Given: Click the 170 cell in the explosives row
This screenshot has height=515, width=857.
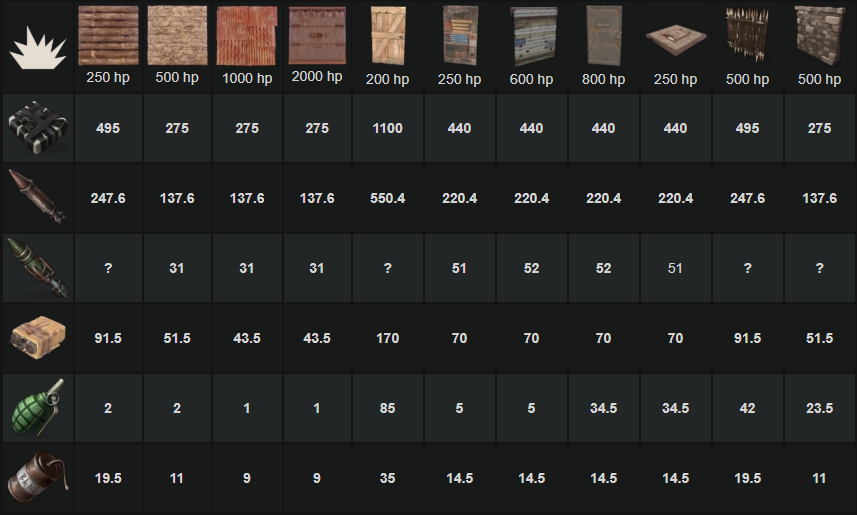Looking at the screenshot, I should pyautogui.click(x=388, y=338).
